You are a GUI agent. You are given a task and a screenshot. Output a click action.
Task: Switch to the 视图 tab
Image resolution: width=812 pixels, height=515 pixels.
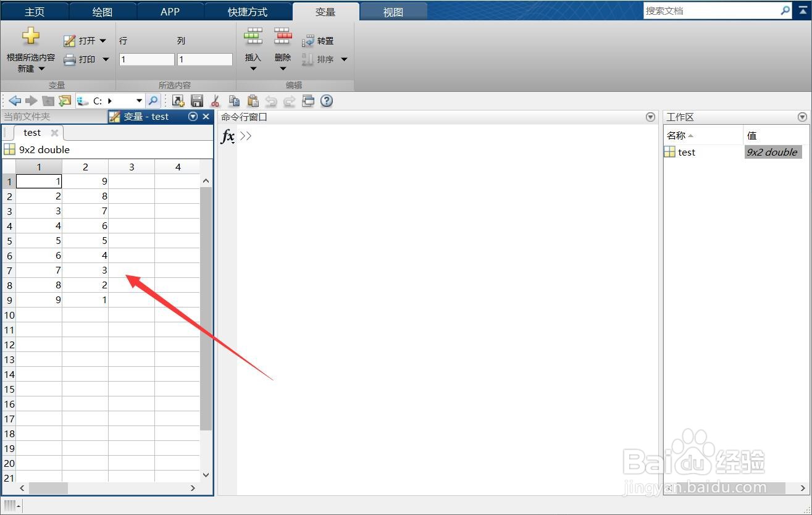coord(393,12)
